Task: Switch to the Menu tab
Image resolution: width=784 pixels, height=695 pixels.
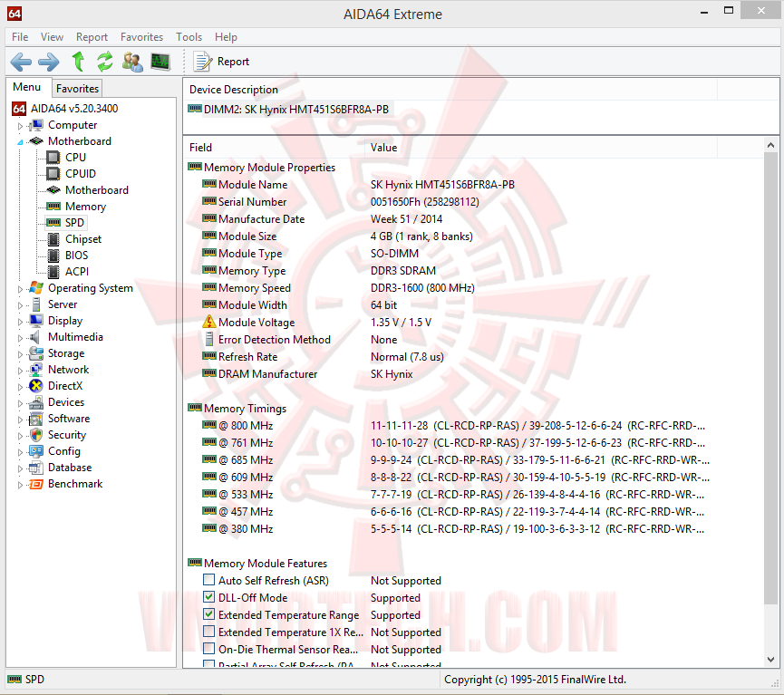Action: tap(26, 87)
